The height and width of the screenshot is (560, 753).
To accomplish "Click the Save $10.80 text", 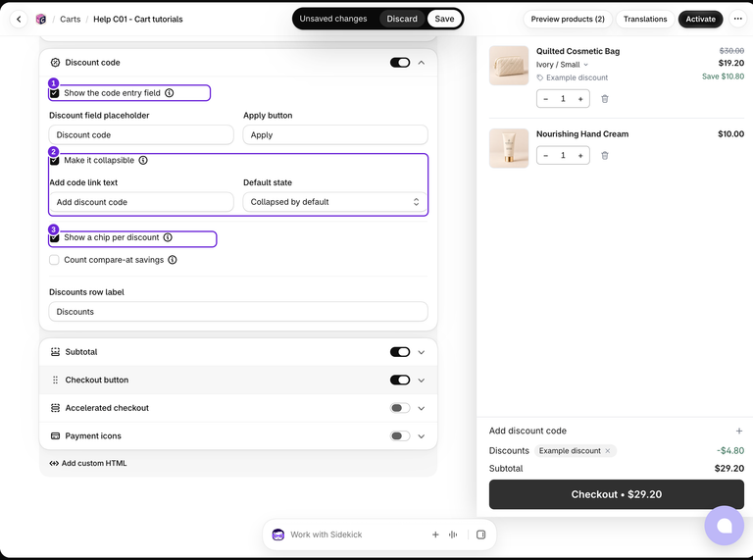I will tap(723, 76).
